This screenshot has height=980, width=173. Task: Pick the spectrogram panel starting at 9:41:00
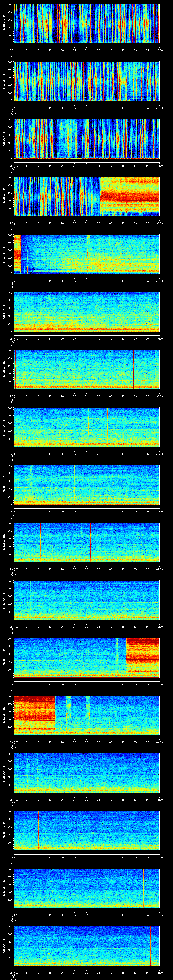coord(87,600)
